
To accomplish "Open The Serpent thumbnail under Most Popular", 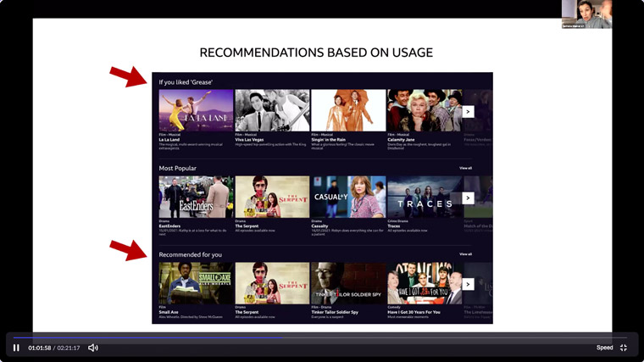I will (272, 197).
